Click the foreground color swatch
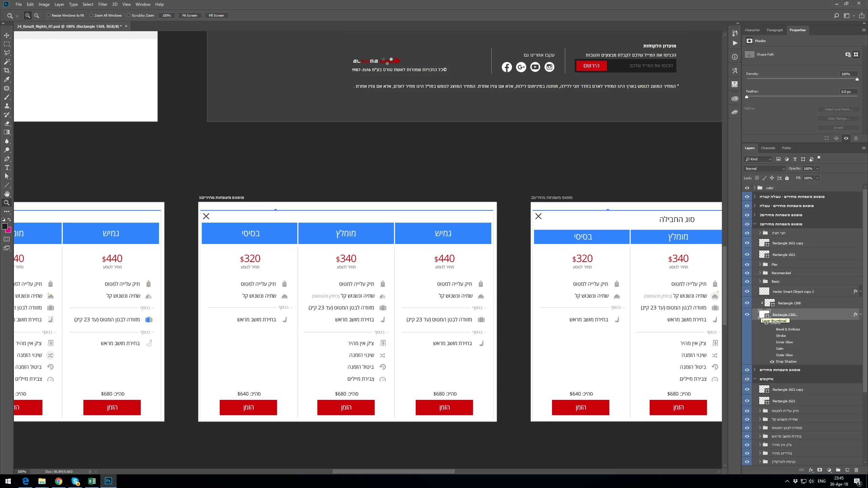The image size is (868, 488). pos(5,226)
